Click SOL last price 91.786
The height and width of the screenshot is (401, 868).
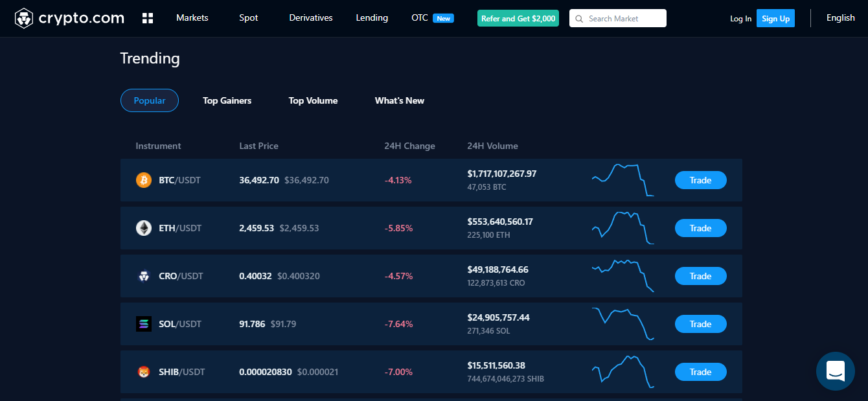point(252,324)
